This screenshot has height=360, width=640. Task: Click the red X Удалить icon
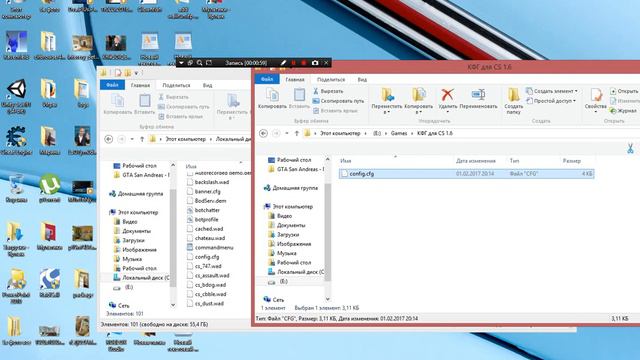(x=447, y=95)
